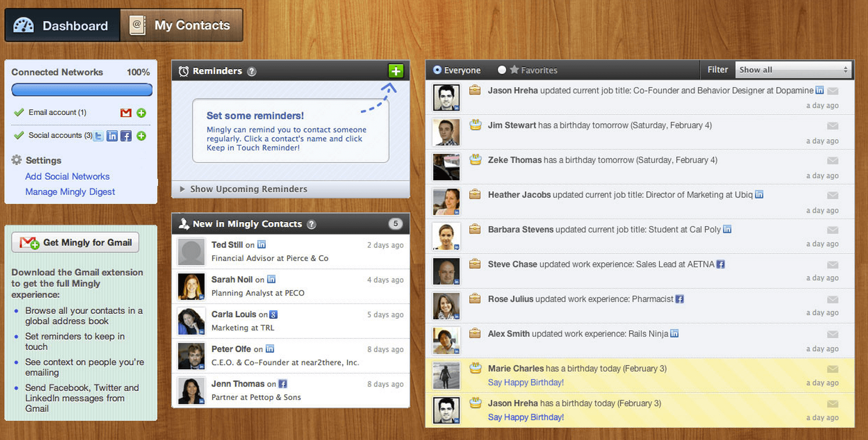
Task: Click LinkedIn icon next to Sarah Noil
Action: coord(271,279)
